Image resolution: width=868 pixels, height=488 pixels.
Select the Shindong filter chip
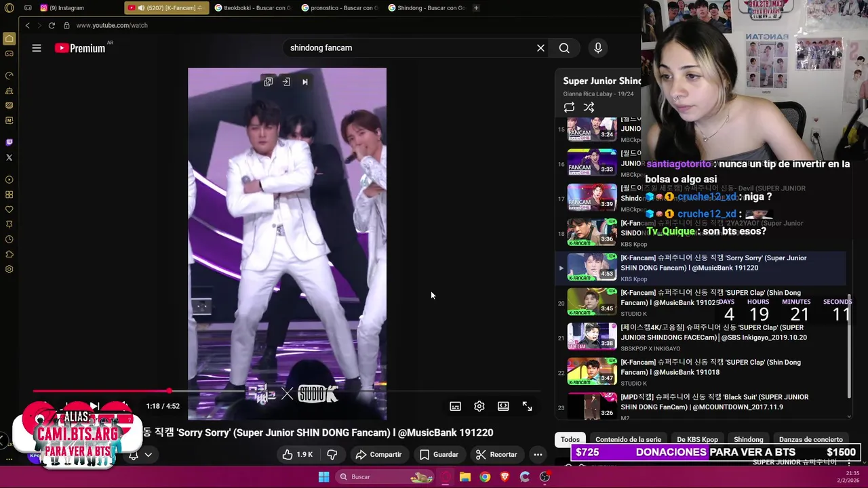pyautogui.click(x=749, y=439)
